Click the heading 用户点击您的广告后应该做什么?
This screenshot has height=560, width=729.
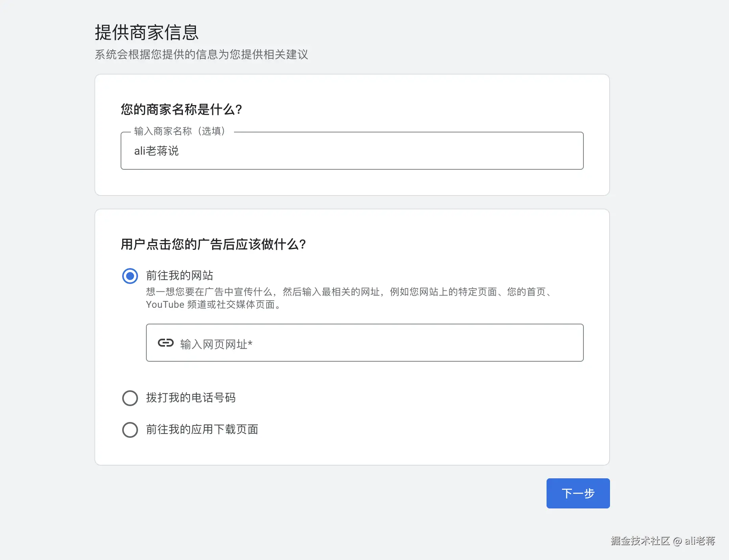click(213, 244)
